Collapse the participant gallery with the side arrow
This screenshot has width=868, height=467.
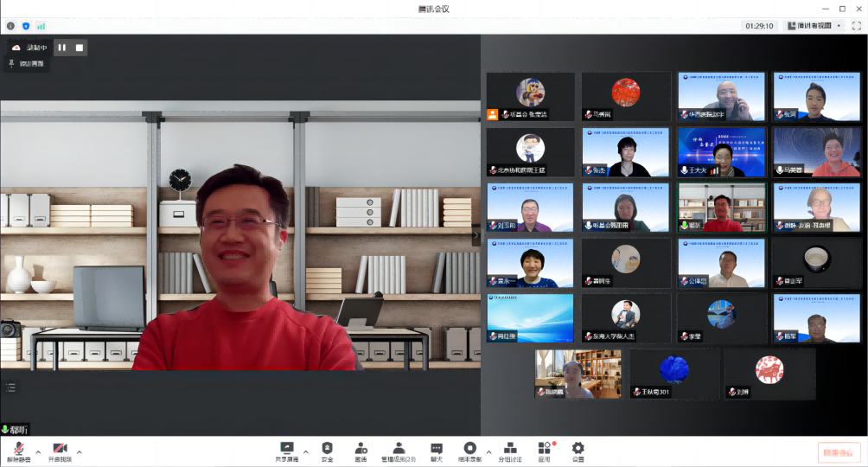click(x=475, y=234)
